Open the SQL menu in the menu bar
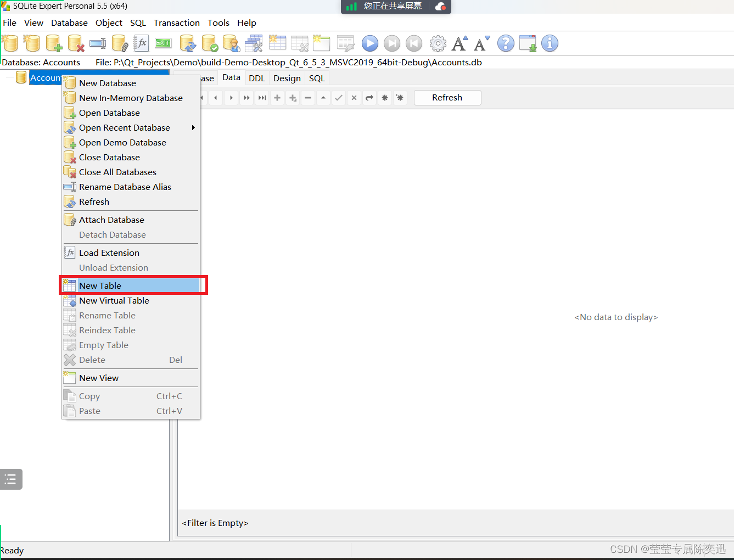The width and height of the screenshot is (734, 560). coord(138,23)
